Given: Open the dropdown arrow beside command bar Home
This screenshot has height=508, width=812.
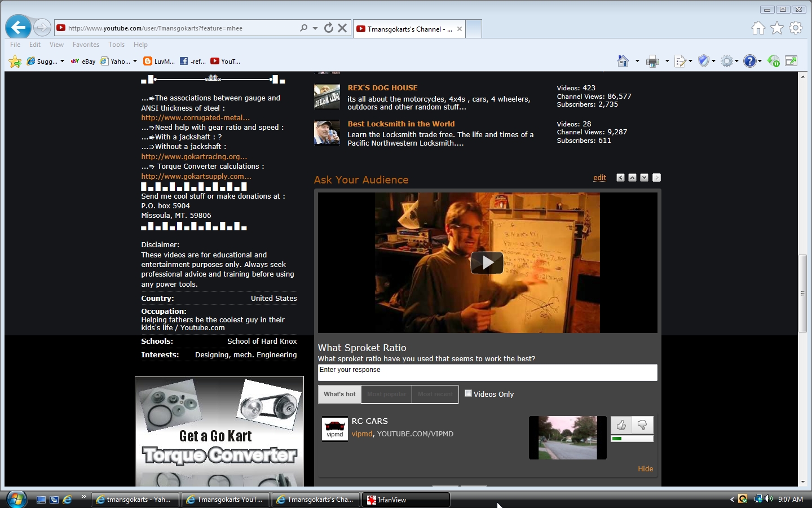Looking at the screenshot, I should click(x=637, y=61).
